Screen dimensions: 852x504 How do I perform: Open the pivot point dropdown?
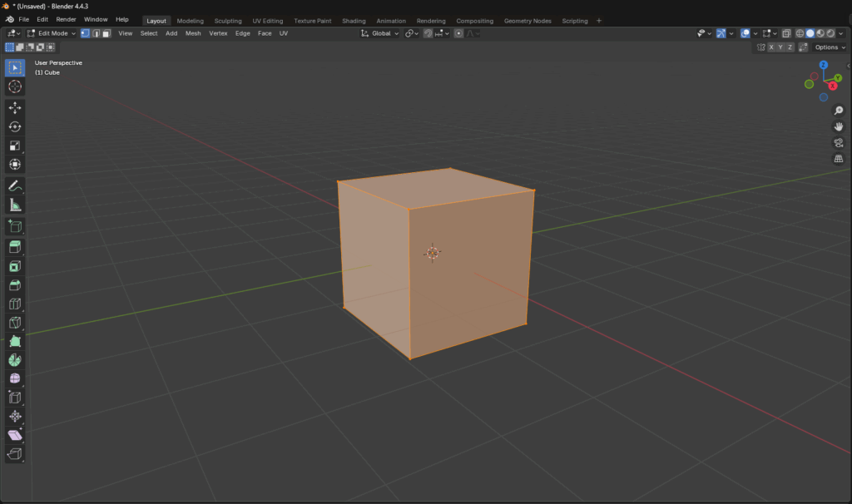click(x=412, y=33)
